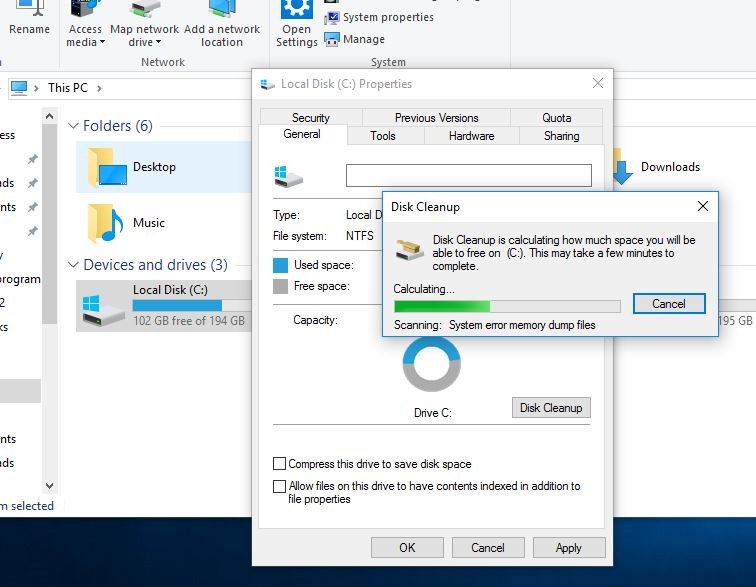The width and height of the screenshot is (756, 587).
Task: Select the General tab
Action: coord(302,135)
